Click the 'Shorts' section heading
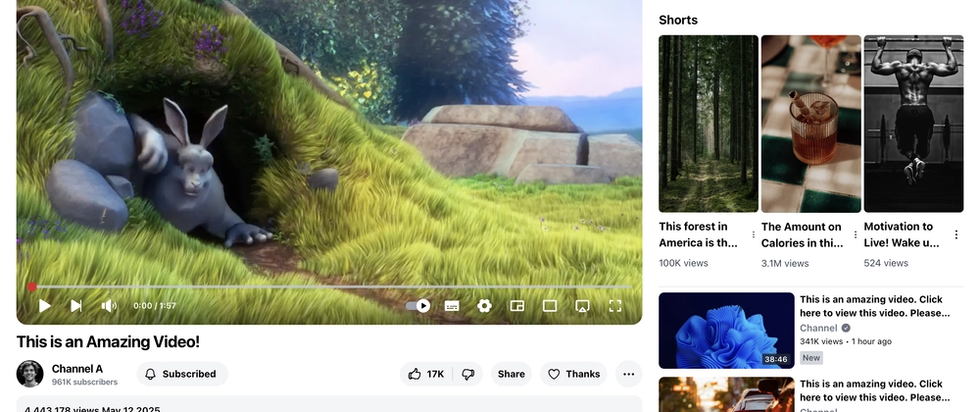Image resolution: width=980 pixels, height=412 pixels. (x=678, y=20)
